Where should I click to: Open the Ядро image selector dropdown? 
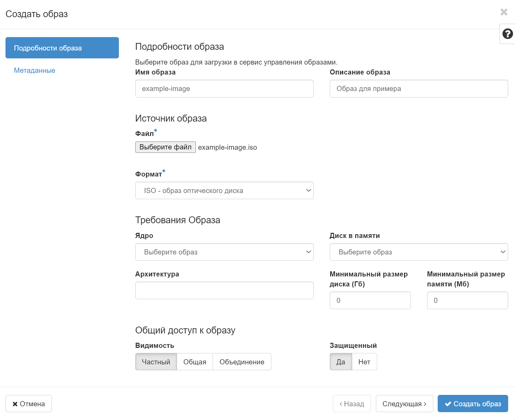click(x=224, y=252)
